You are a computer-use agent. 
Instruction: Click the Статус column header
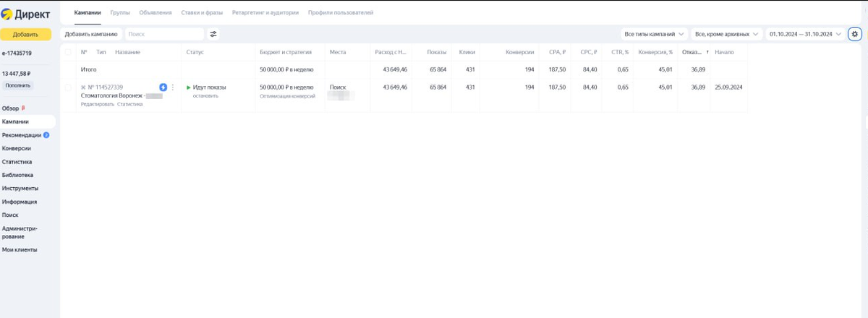click(195, 53)
